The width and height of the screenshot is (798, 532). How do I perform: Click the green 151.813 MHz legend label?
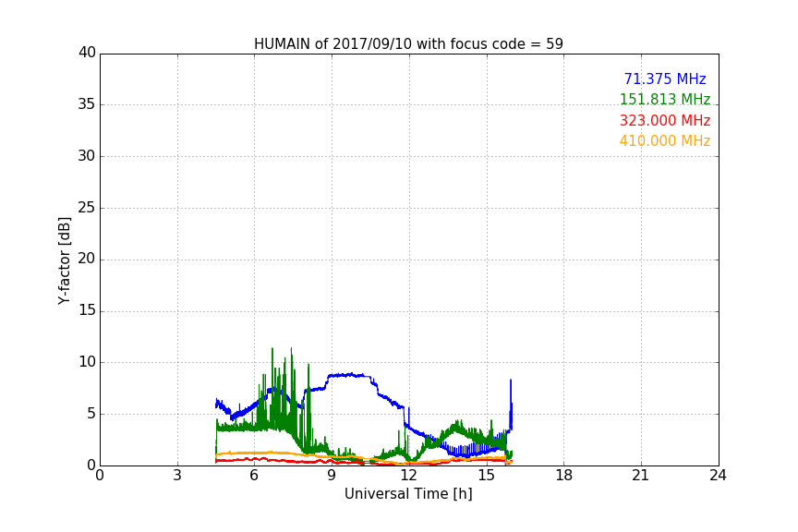coord(665,99)
